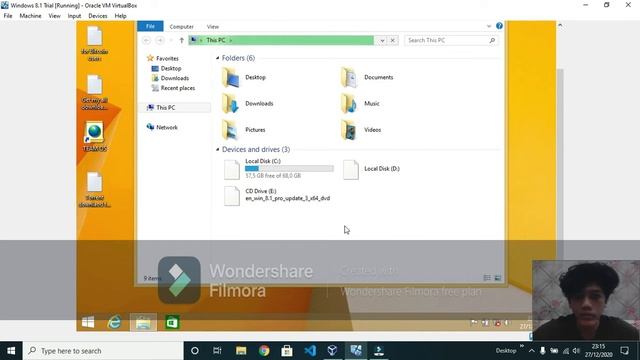Image resolution: width=640 pixels, height=360 pixels.
Task: Click the host volume speaker icon
Action: tap(576, 351)
